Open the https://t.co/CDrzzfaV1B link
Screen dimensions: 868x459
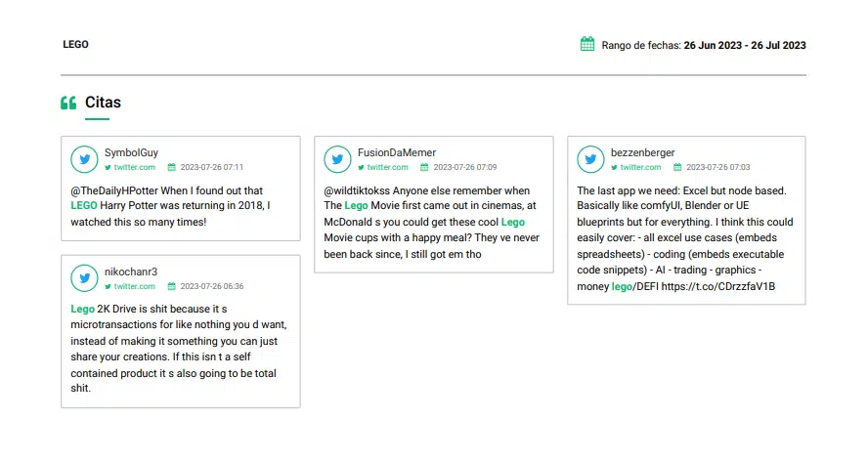tap(718, 286)
